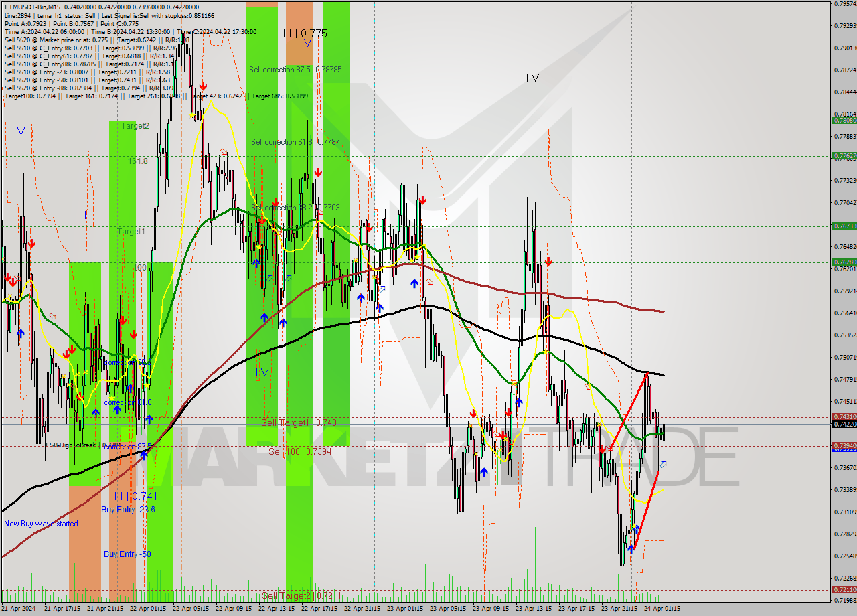
Task: Click the red 0.72110 price tag
Action: [844, 589]
